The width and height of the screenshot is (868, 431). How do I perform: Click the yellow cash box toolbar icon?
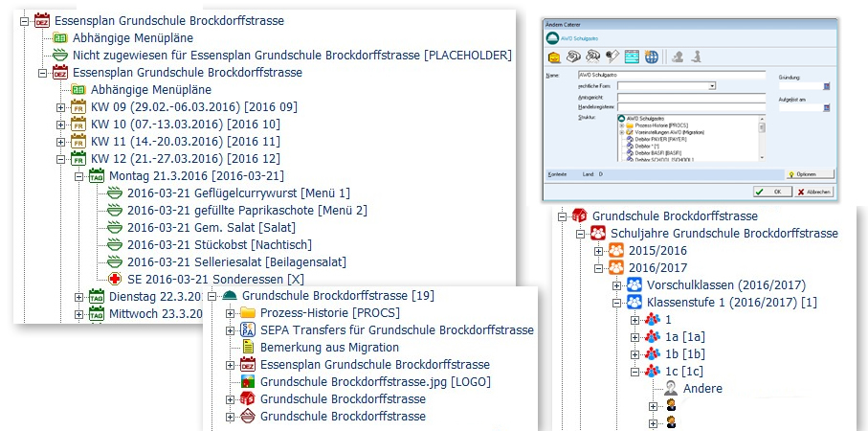click(553, 57)
